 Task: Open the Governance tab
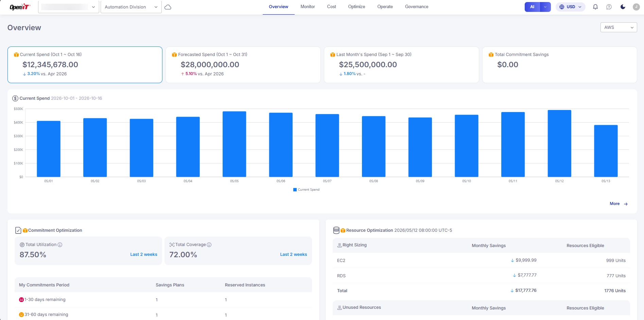(417, 7)
